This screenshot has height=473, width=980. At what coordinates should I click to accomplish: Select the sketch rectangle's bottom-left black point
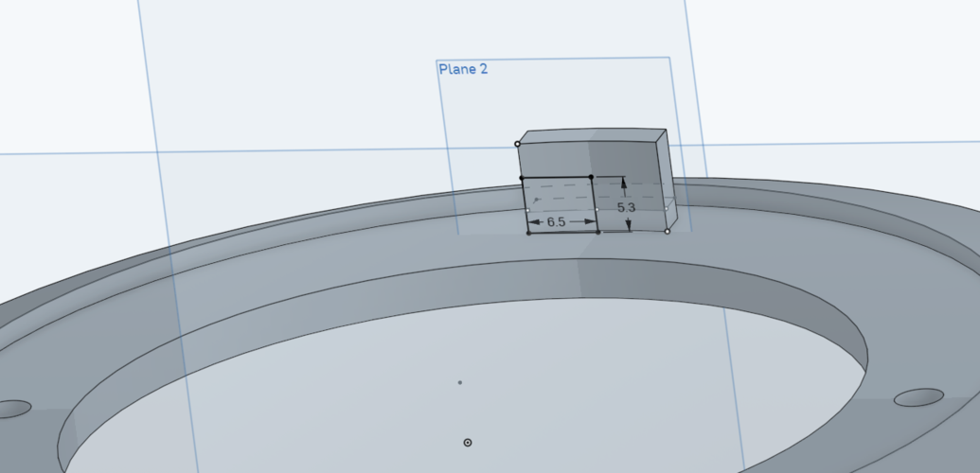(528, 233)
